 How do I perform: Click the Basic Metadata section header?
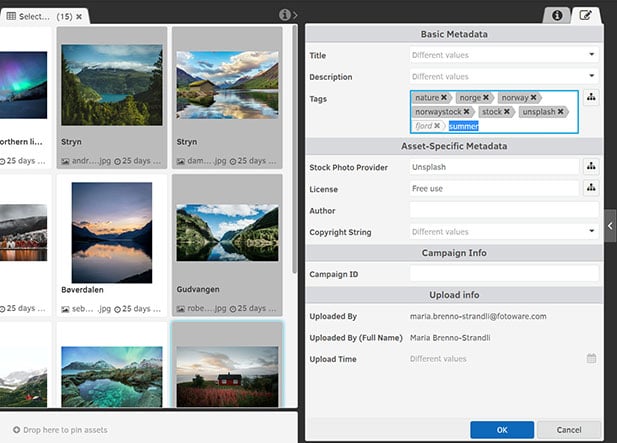(x=454, y=34)
